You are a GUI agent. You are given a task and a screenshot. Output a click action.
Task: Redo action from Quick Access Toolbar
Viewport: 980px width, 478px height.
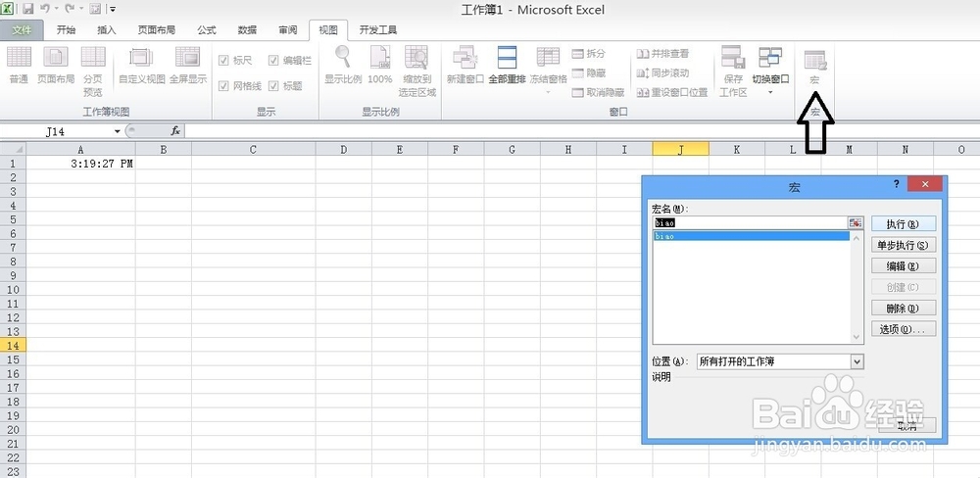click(x=70, y=9)
